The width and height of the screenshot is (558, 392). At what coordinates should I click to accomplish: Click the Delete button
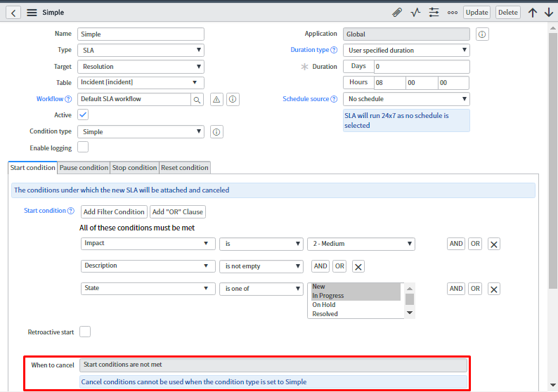click(508, 13)
